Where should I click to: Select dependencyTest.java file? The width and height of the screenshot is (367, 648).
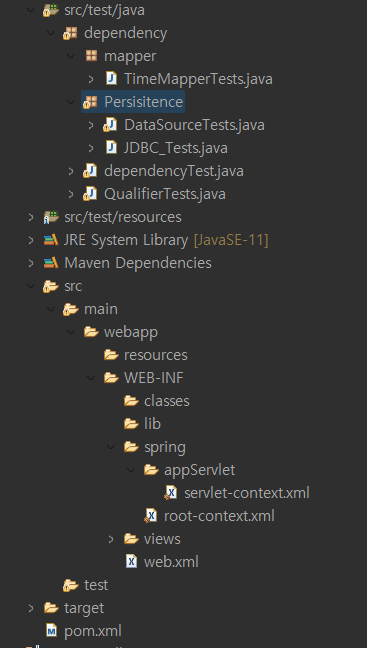pos(174,171)
